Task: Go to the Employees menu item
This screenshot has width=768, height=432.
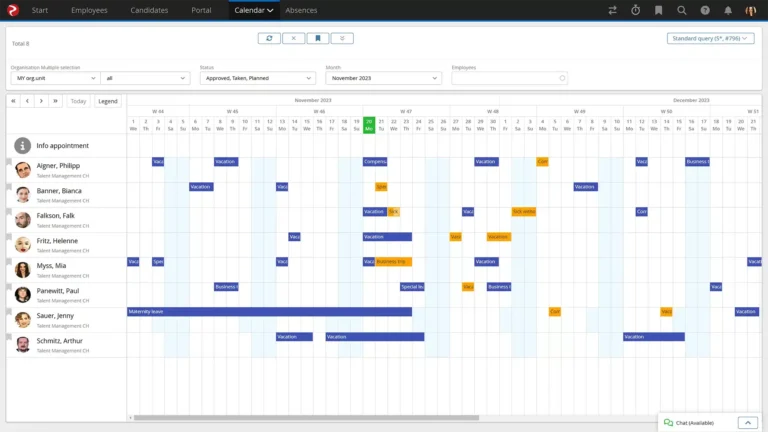Action: [89, 10]
